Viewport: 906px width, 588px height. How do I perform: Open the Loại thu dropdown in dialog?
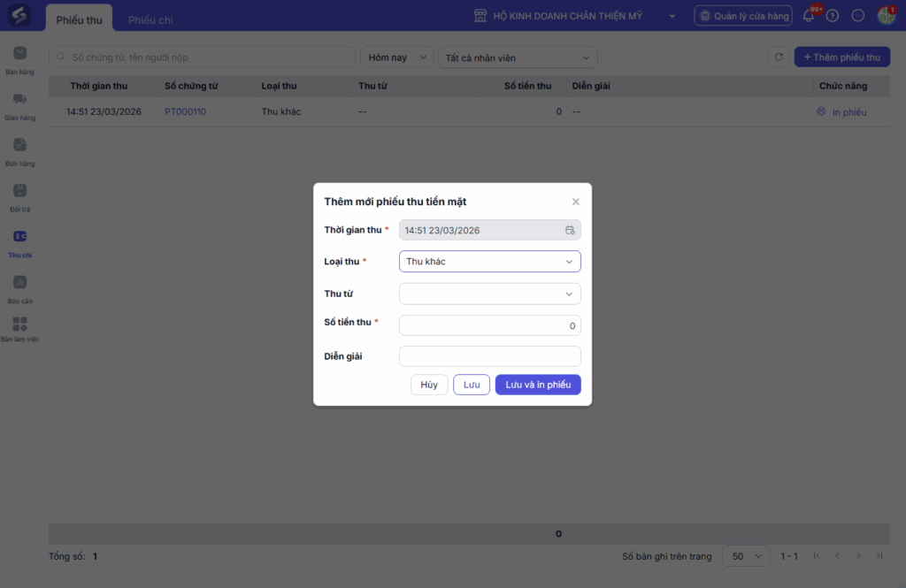pyautogui.click(x=489, y=261)
